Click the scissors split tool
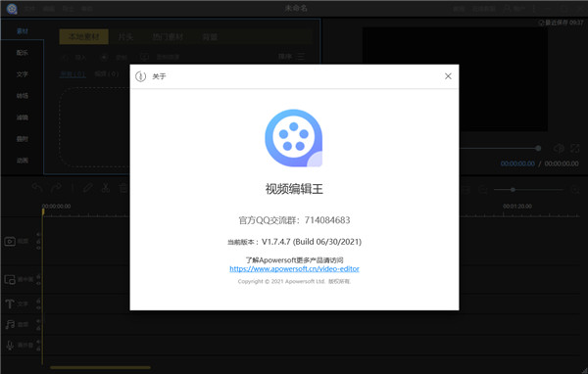588x374 pixels. click(x=106, y=187)
